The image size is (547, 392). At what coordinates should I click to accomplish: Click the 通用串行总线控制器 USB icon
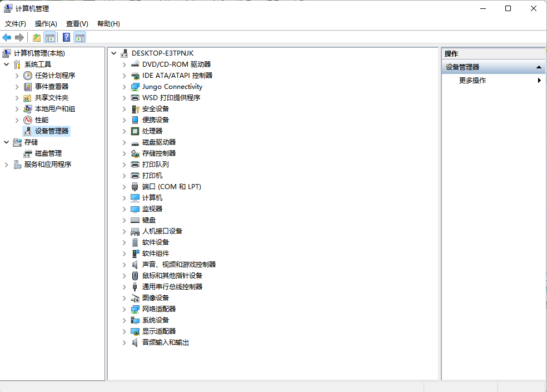[135, 287]
